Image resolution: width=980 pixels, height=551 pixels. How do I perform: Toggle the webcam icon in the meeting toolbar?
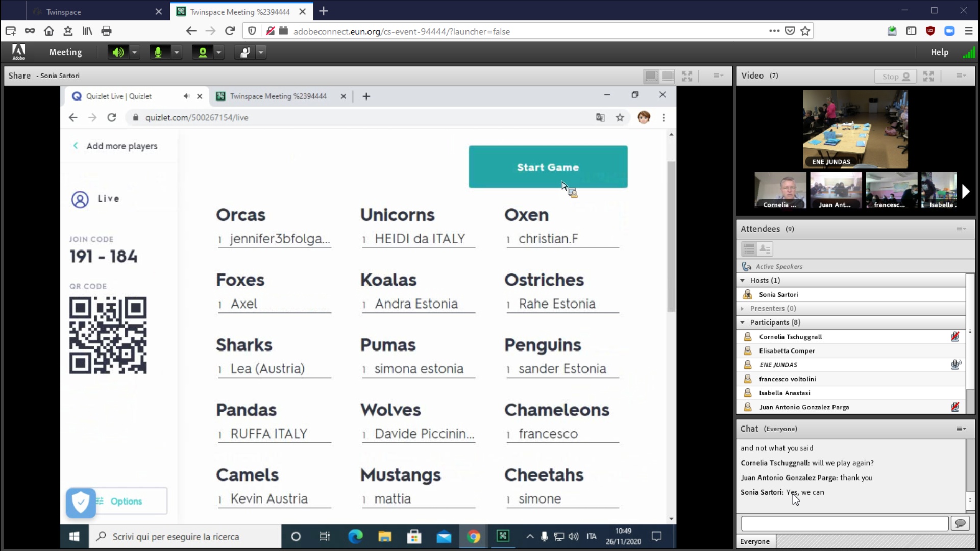click(202, 52)
